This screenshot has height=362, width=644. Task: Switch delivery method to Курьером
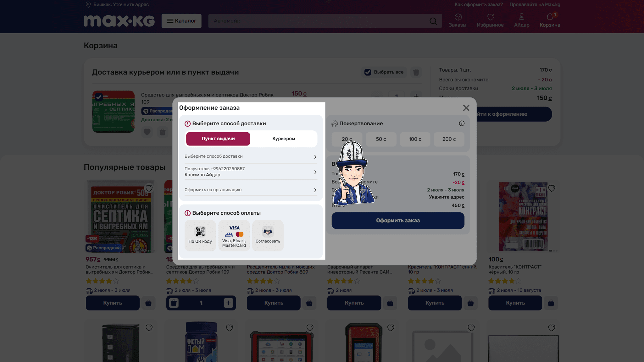pyautogui.click(x=284, y=139)
